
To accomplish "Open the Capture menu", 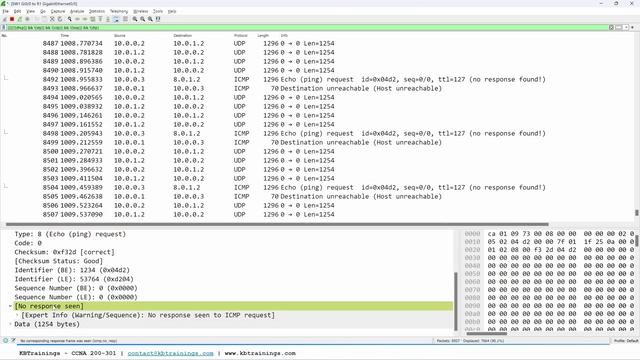I will (58, 11).
